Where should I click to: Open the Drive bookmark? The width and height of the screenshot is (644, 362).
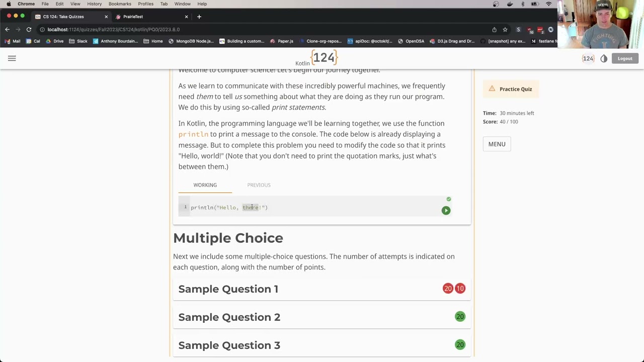pos(54,41)
